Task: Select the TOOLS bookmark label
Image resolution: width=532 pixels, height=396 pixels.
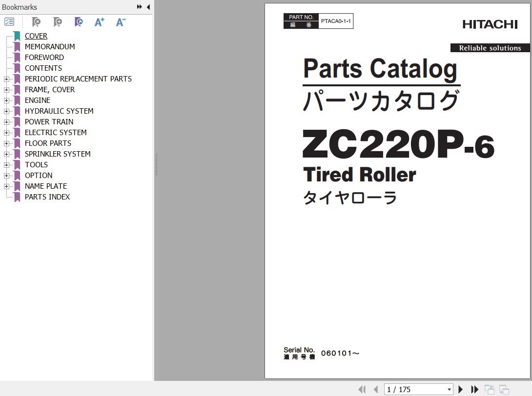Action: pyautogui.click(x=36, y=165)
